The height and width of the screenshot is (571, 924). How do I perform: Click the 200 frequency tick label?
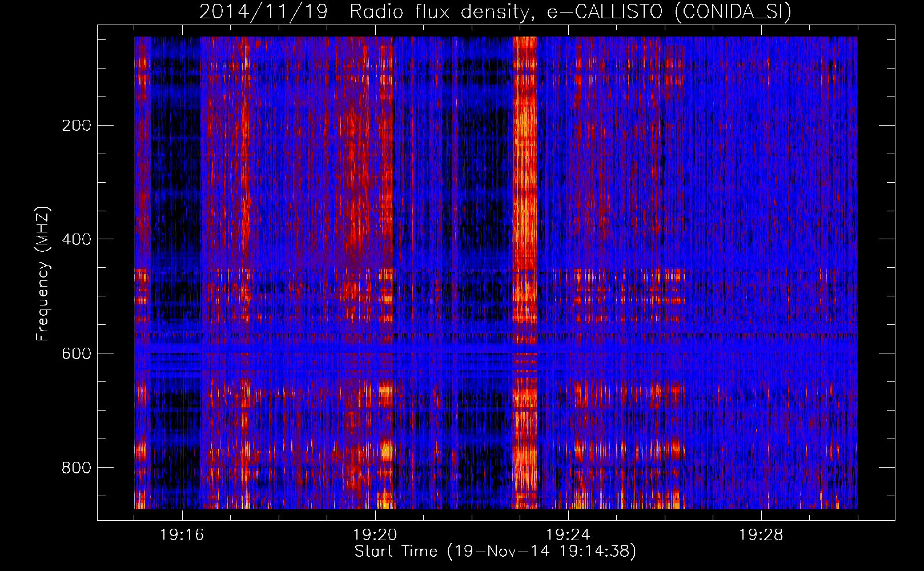point(77,125)
